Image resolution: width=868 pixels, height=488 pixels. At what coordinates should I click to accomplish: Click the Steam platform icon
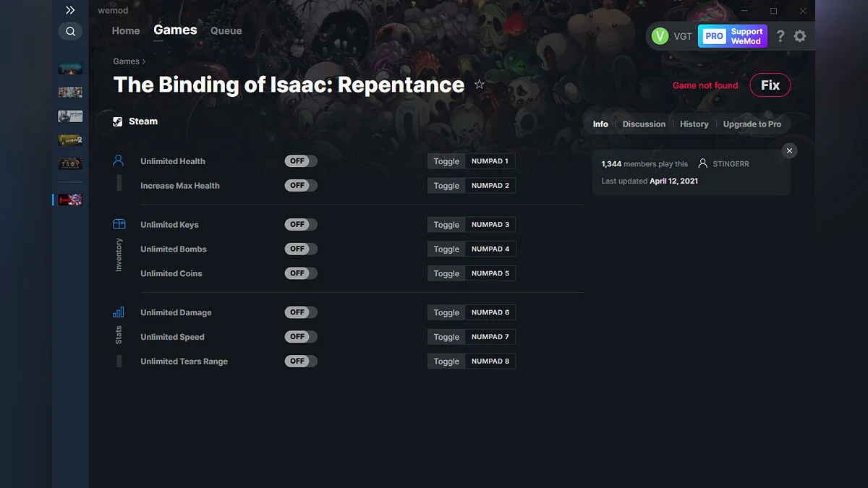117,121
